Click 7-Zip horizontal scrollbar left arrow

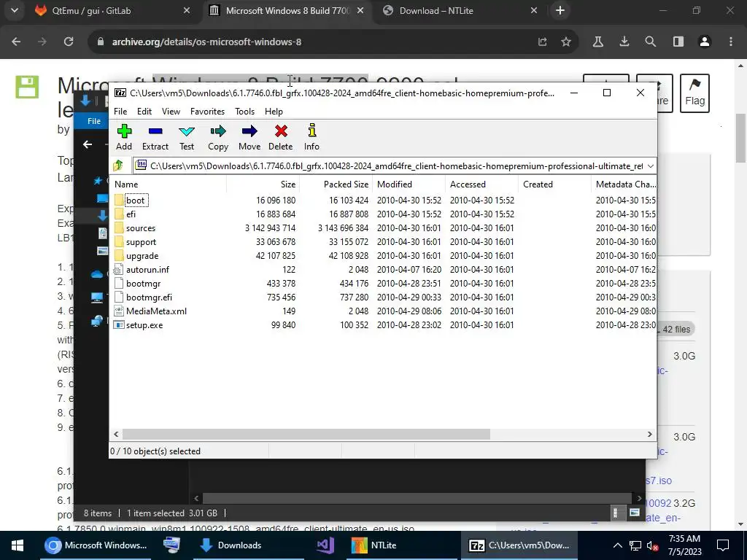point(116,435)
